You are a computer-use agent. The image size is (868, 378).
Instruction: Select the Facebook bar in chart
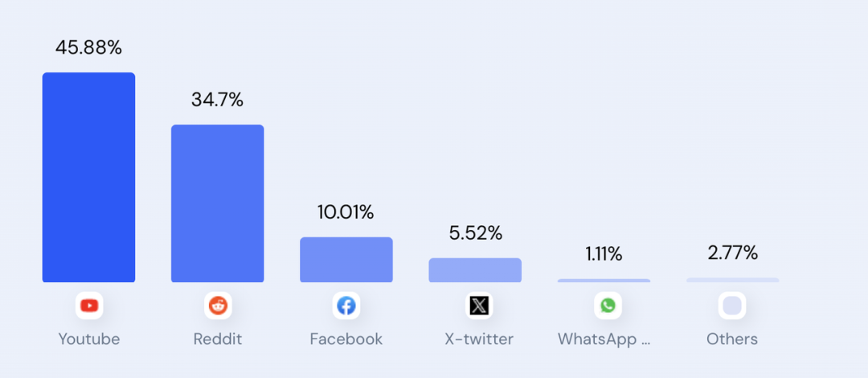(x=346, y=260)
